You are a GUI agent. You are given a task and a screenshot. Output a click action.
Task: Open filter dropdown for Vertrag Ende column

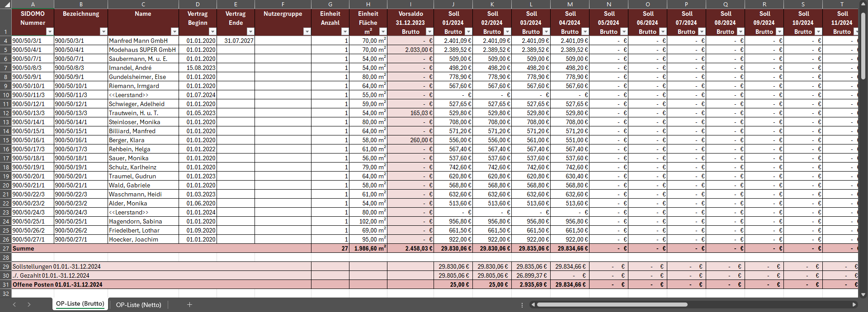(x=250, y=32)
